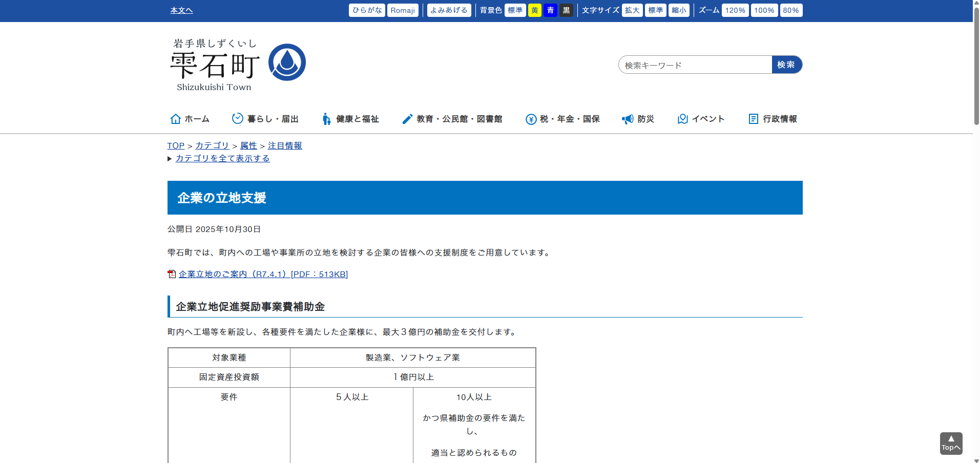The height and width of the screenshot is (463, 980).
Task: Open 注目情報 breadcrumb link
Action: coord(285,145)
